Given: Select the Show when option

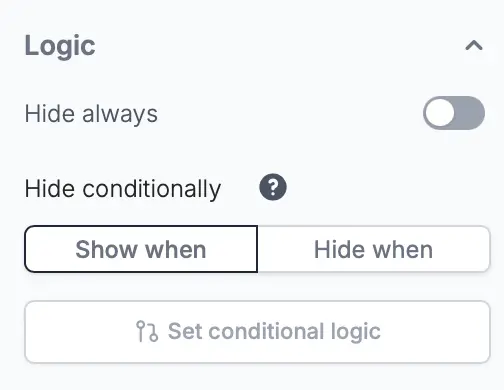Looking at the screenshot, I should pos(141,249).
